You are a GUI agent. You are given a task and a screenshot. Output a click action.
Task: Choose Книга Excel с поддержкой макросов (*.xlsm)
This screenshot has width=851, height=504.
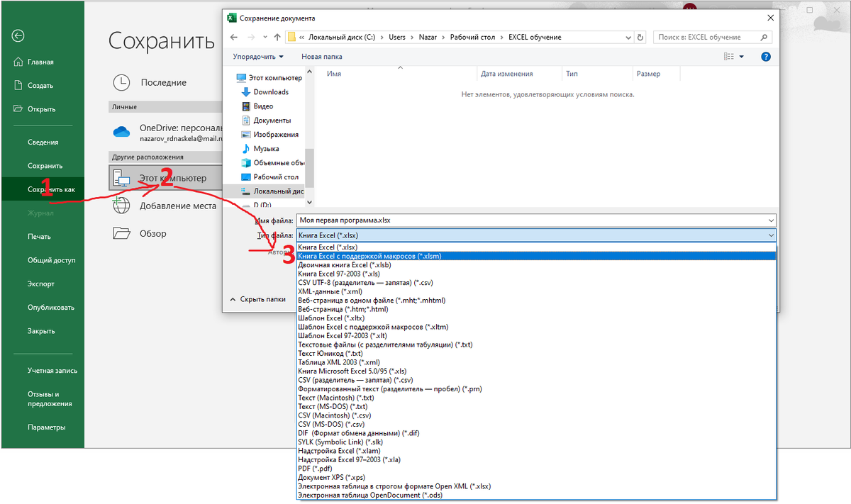(536, 256)
